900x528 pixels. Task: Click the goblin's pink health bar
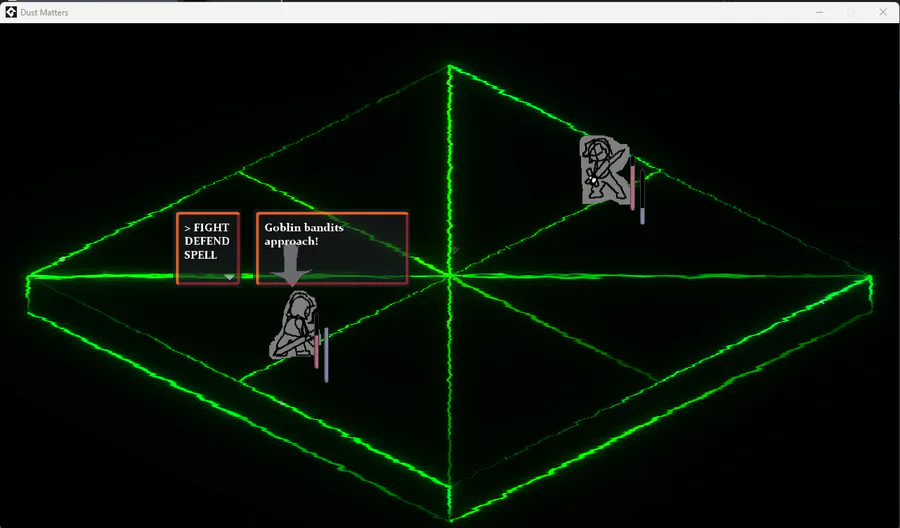(x=633, y=183)
